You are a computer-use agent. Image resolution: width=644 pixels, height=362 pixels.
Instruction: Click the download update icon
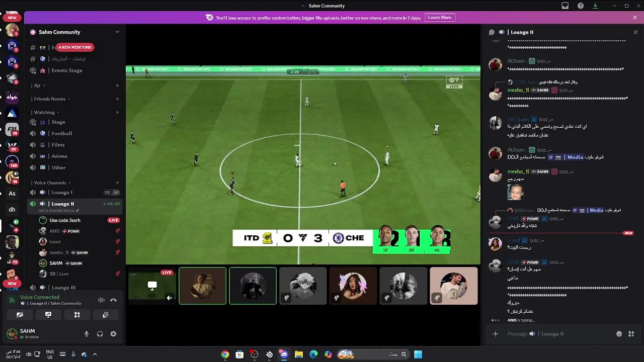[x=595, y=6]
